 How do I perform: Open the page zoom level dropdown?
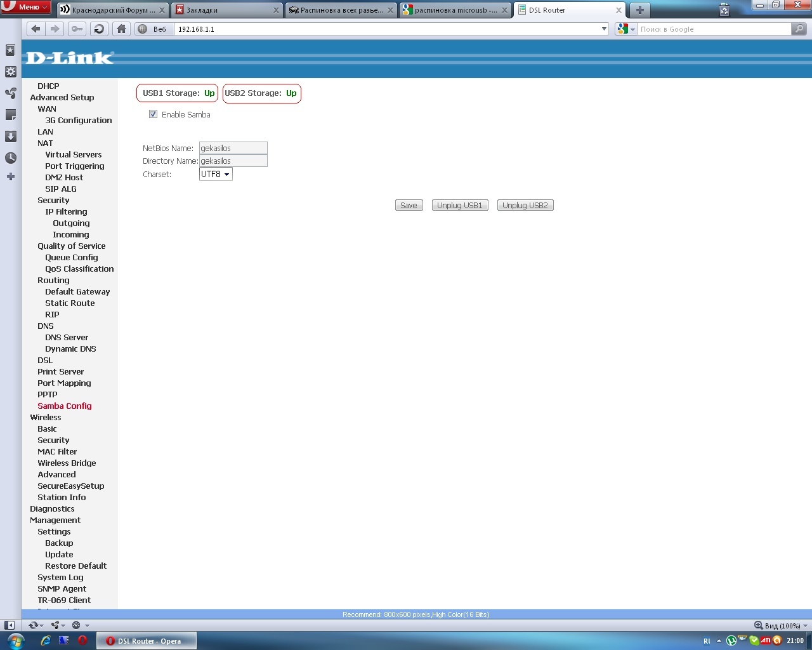pos(781,625)
